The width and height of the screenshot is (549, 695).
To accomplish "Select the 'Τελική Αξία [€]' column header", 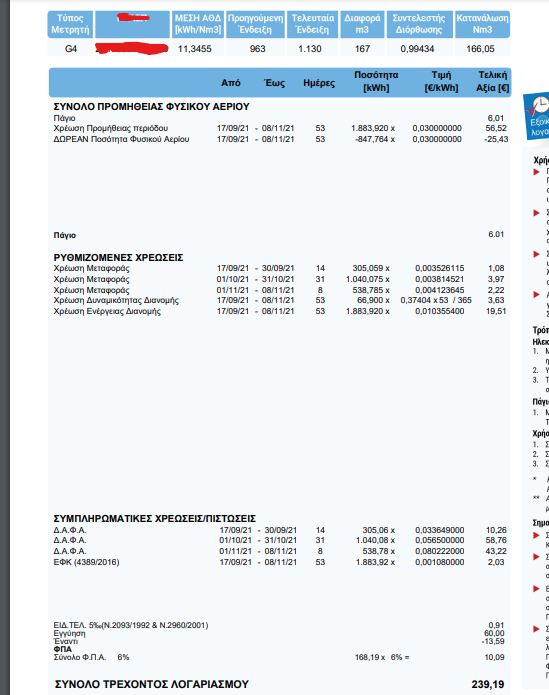I will [492, 82].
